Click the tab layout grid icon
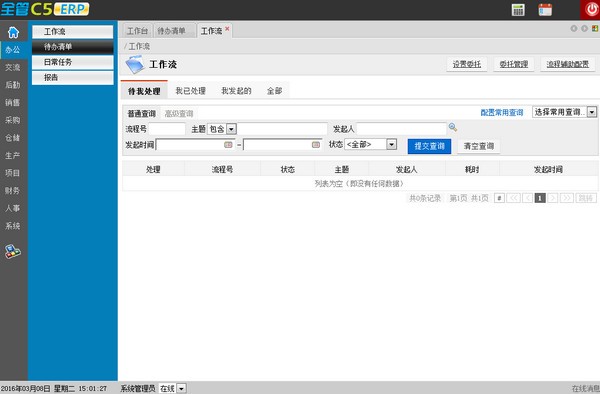Screen dimensions: 600x394 point(595,28)
